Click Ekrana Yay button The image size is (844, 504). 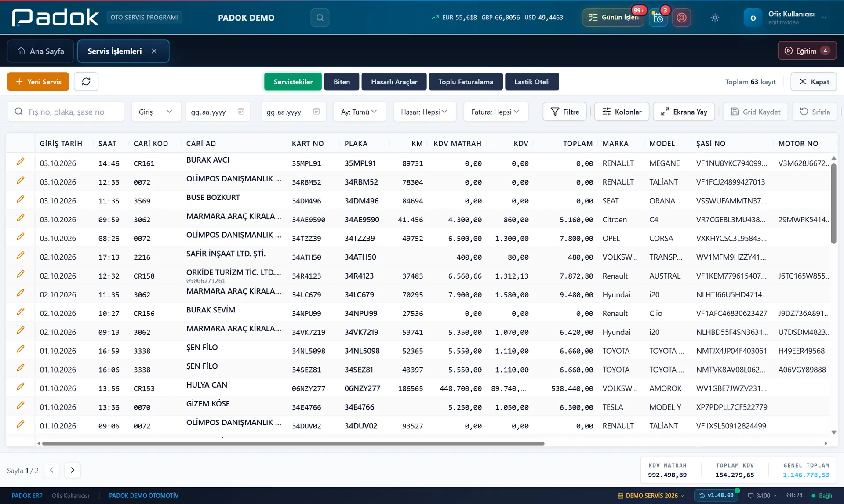coord(684,112)
